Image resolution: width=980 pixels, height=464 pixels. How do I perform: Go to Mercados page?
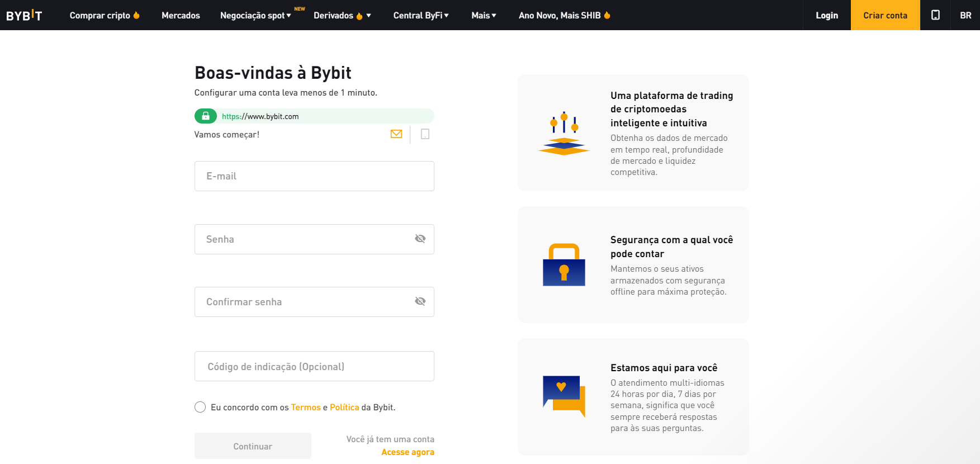point(181,16)
